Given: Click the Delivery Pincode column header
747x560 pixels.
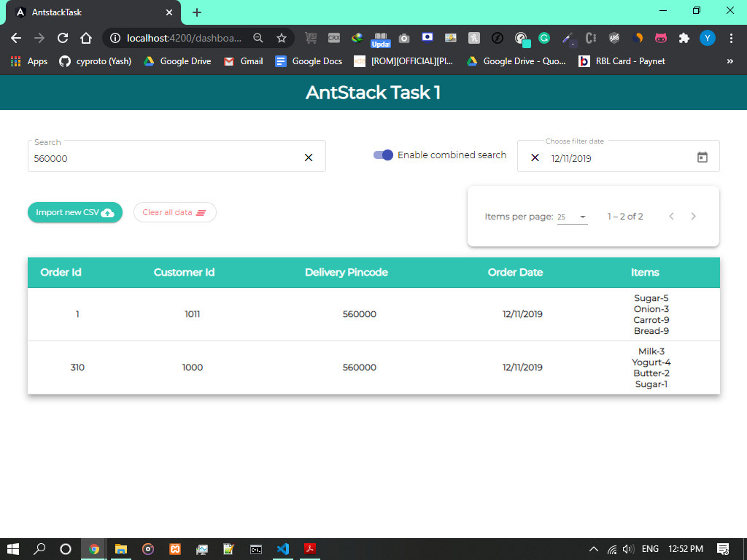Looking at the screenshot, I should click(347, 273).
